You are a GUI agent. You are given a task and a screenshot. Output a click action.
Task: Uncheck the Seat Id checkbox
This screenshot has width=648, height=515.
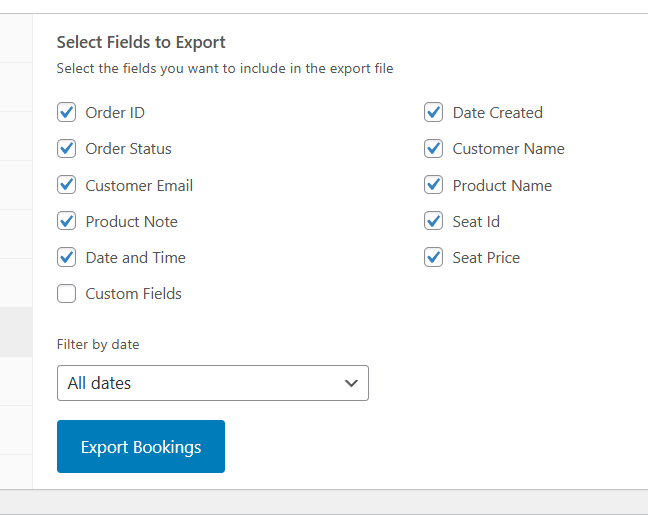click(x=433, y=221)
